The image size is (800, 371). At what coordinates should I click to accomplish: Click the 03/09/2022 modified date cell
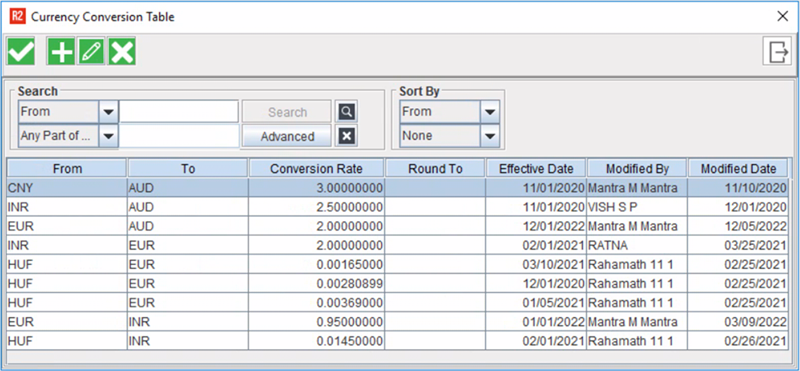click(x=738, y=322)
